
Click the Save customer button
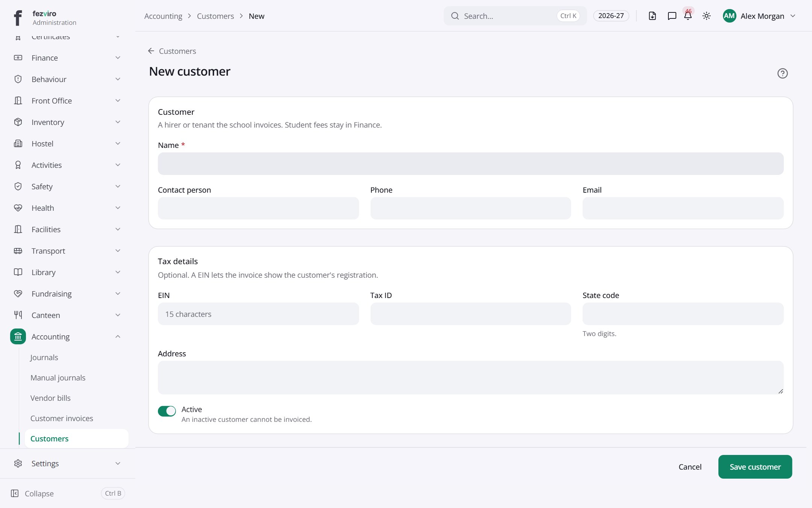[755, 467]
